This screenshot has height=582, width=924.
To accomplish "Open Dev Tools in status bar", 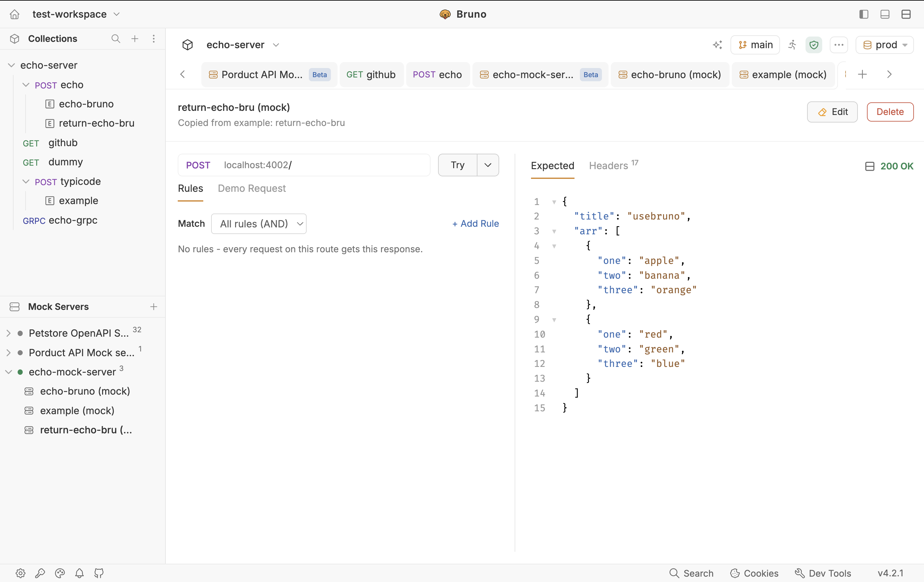I will click(x=823, y=573).
